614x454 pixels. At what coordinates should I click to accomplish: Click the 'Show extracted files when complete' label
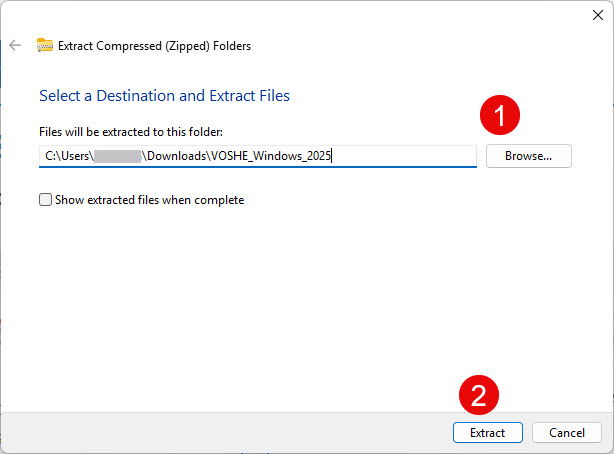coord(150,200)
